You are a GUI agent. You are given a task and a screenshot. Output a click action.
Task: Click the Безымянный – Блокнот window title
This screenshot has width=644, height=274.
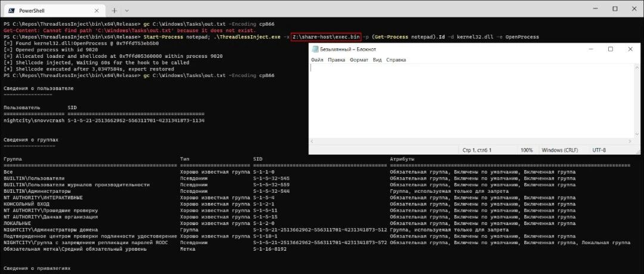tap(348, 50)
